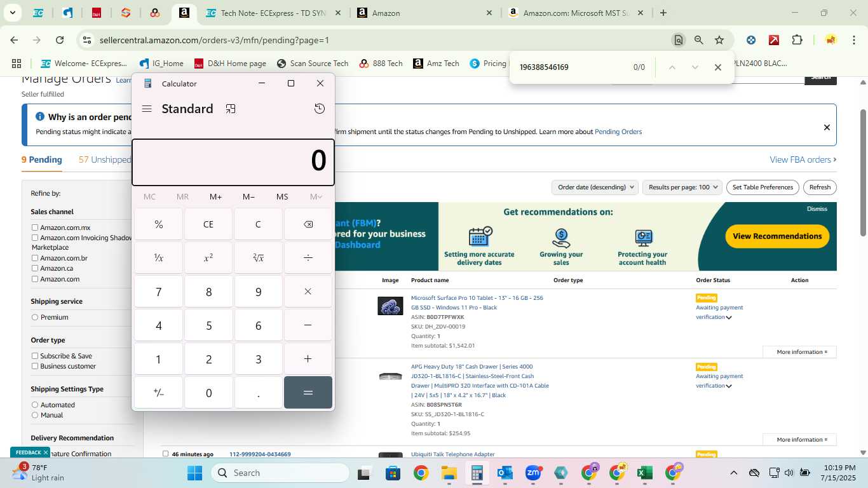This screenshot has height=488, width=868.
Task: Click Chrome back arrow
Action: (15, 40)
